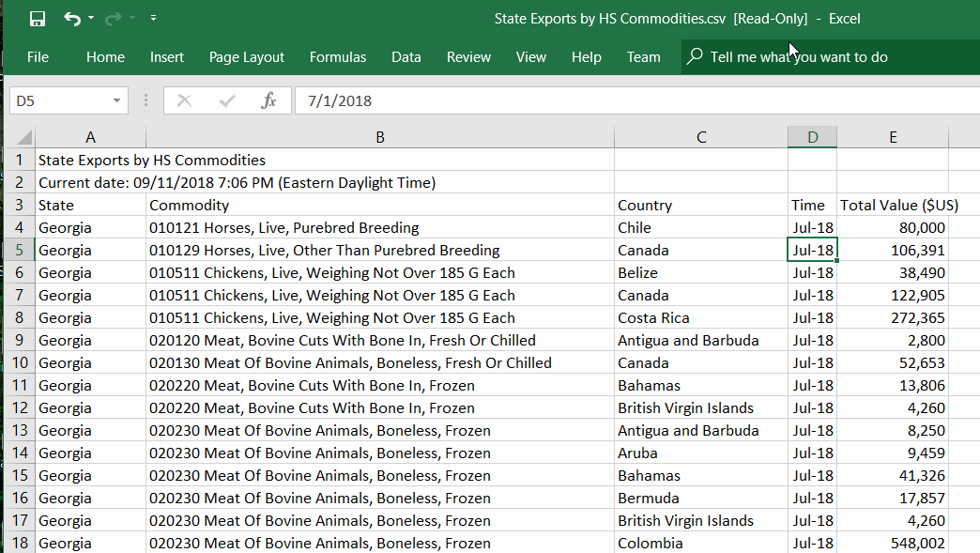This screenshot has width=980, height=553.
Task: Click the Enter checkmark in formula bar
Action: 226,100
